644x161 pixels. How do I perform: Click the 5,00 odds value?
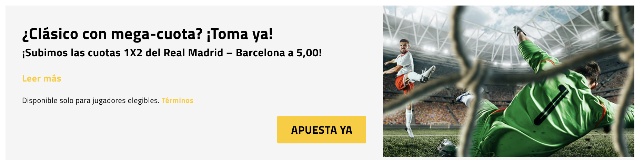pyautogui.click(x=307, y=53)
